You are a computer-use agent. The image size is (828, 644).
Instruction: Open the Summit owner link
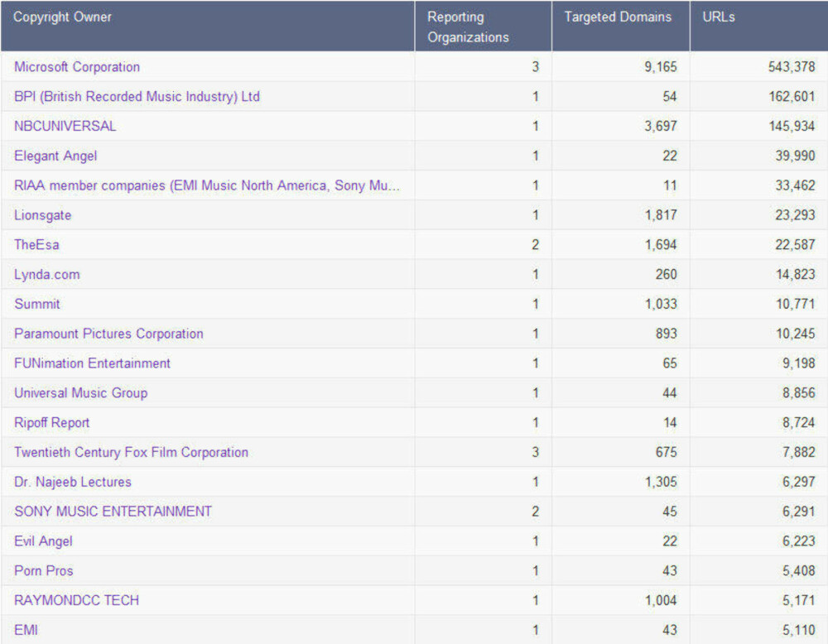37,304
